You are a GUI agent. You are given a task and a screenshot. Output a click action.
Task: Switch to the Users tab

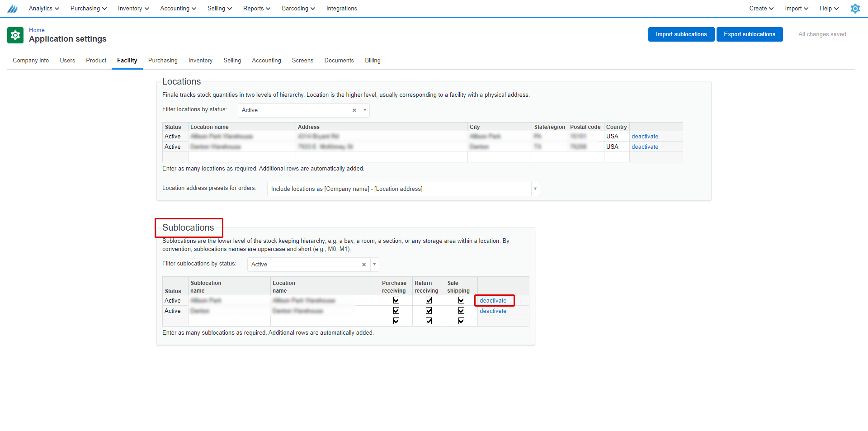click(67, 61)
